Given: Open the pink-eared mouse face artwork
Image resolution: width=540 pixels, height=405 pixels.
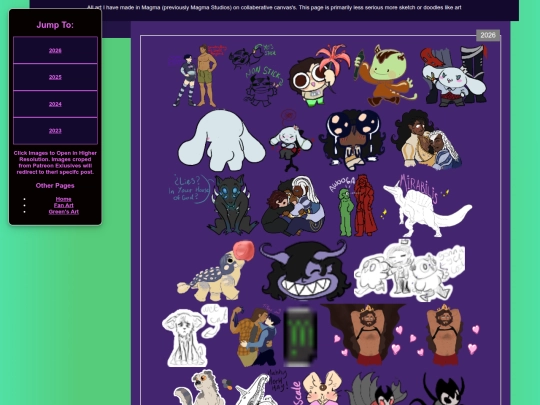Looking at the screenshot, I should pos(319,387).
